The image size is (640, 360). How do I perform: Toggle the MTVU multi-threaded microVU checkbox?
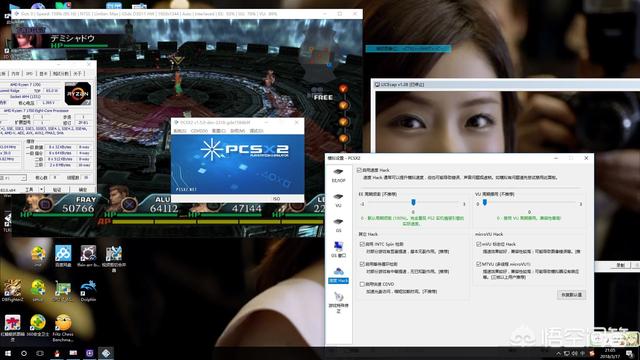point(478,264)
